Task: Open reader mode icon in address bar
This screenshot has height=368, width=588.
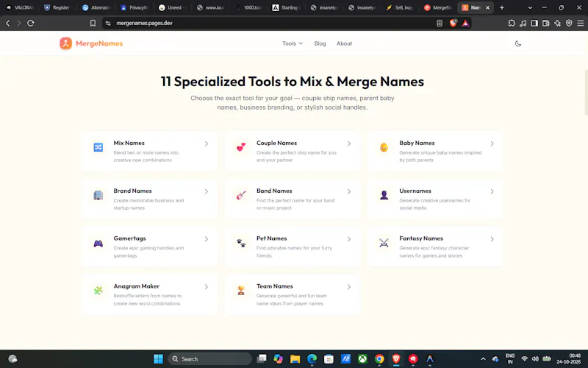Action: (x=440, y=23)
